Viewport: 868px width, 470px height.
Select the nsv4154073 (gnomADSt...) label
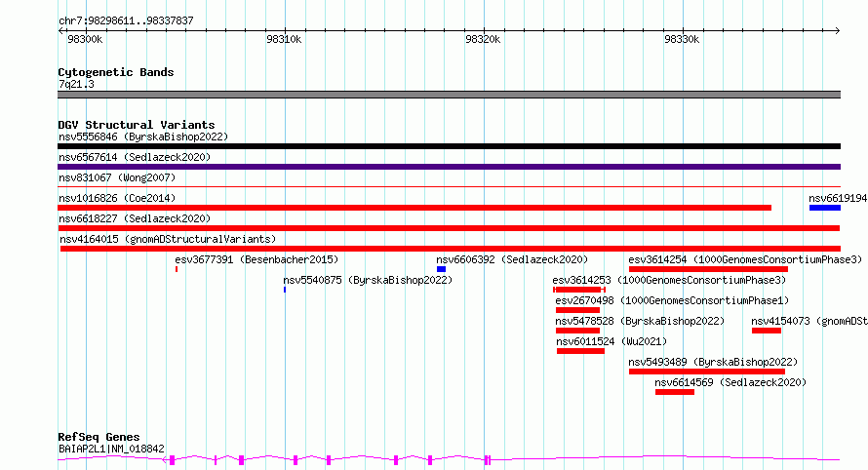[x=809, y=321]
